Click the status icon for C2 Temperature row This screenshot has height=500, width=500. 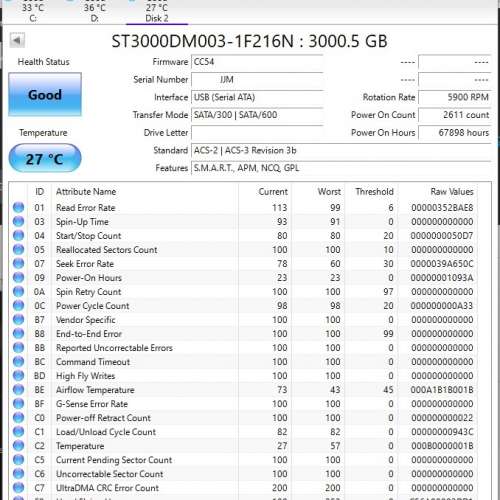[x=19, y=445]
